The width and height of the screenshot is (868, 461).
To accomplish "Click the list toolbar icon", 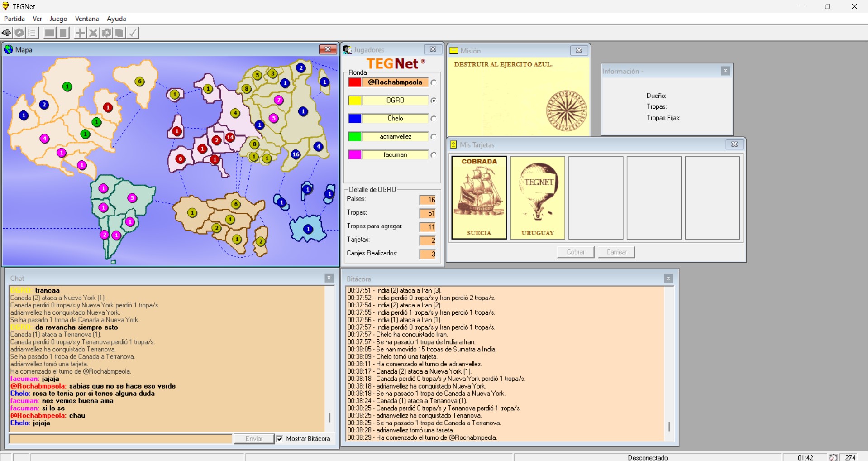I will (32, 33).
